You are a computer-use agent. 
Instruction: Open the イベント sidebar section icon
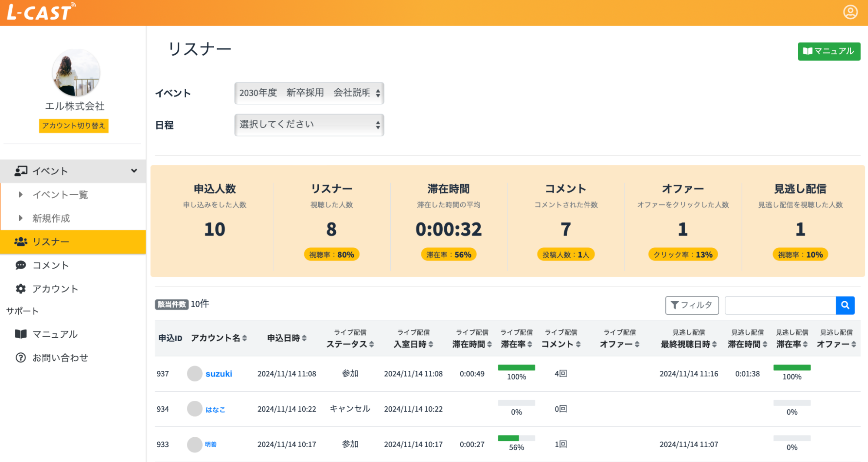tap(20, 170)
